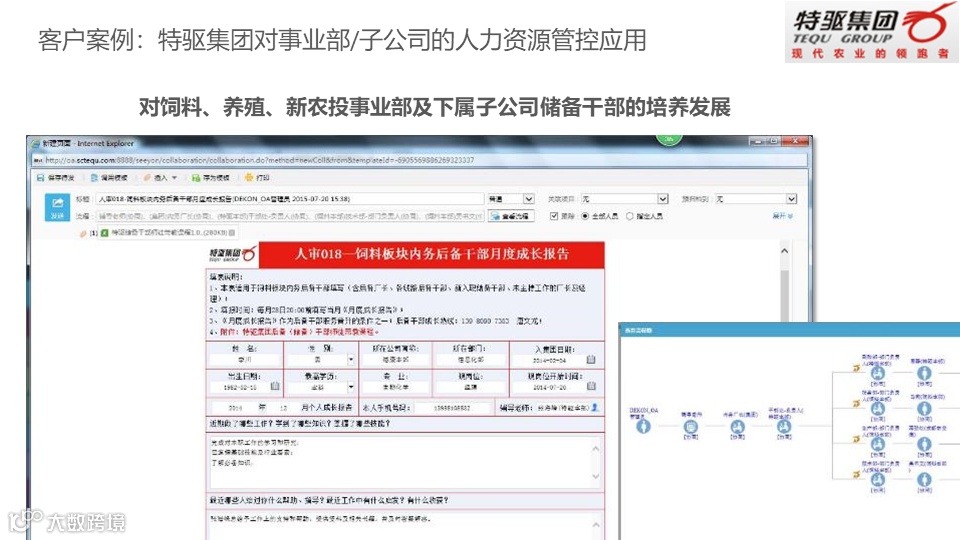Click the mobile number (本人手机号码) field
The image size is (960, 540).
click(x=452, y=408)
